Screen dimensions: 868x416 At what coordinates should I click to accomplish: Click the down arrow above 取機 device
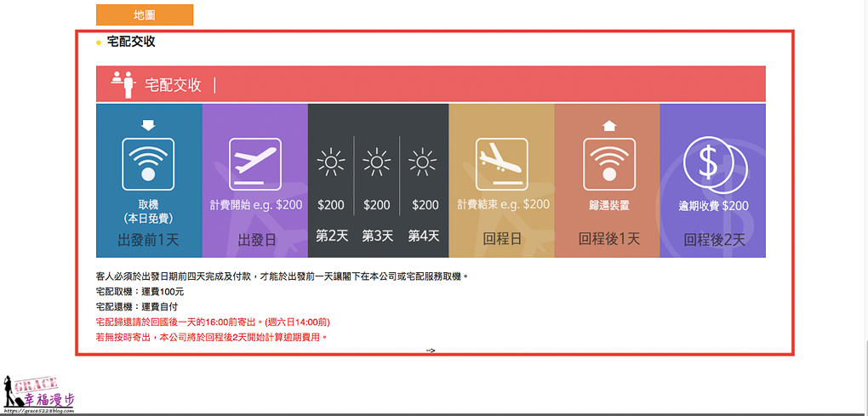click(148, 125)
